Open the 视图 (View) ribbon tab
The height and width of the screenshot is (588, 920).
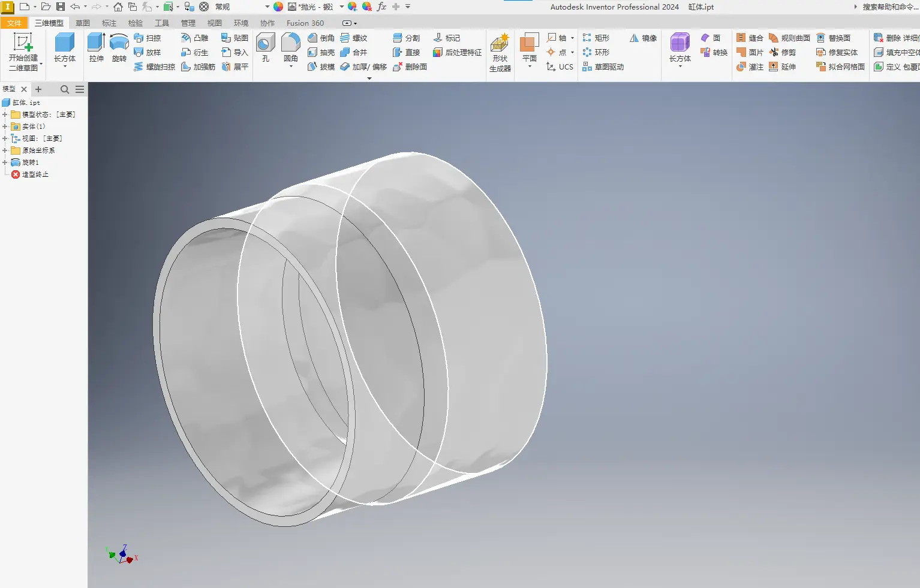pos(215,23)
